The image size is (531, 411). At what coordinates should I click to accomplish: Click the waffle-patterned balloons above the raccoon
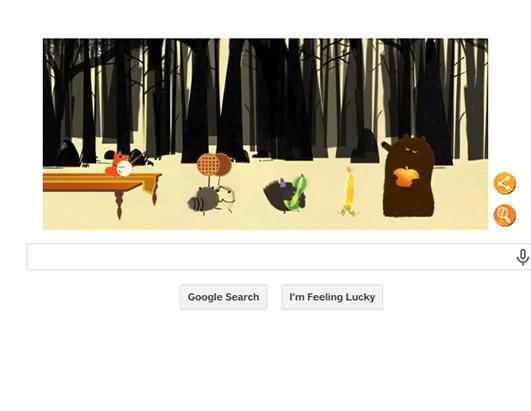(214, 165)
